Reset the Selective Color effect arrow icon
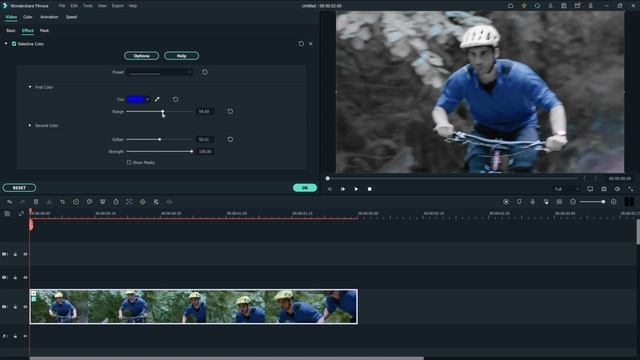640x360 pixels. point(301,44)
